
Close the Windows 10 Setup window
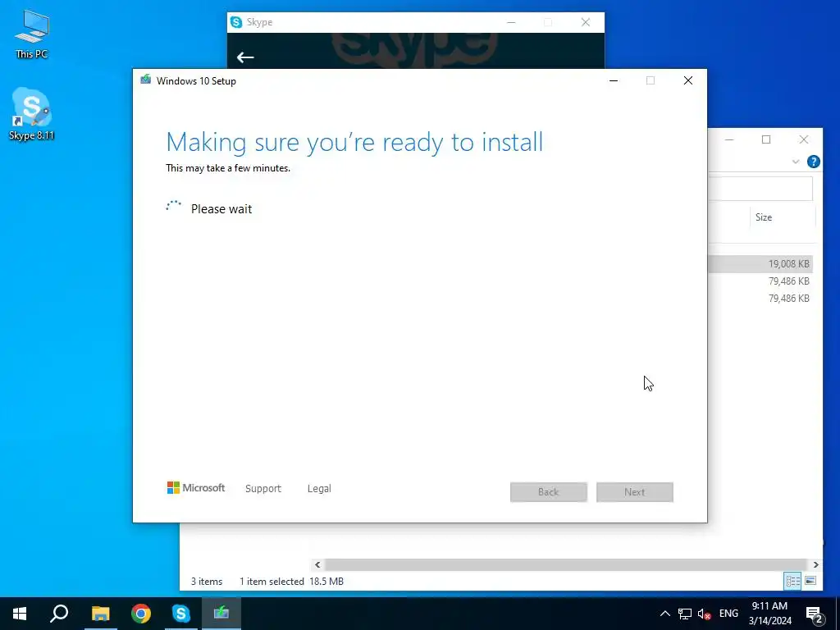[688, 80]
